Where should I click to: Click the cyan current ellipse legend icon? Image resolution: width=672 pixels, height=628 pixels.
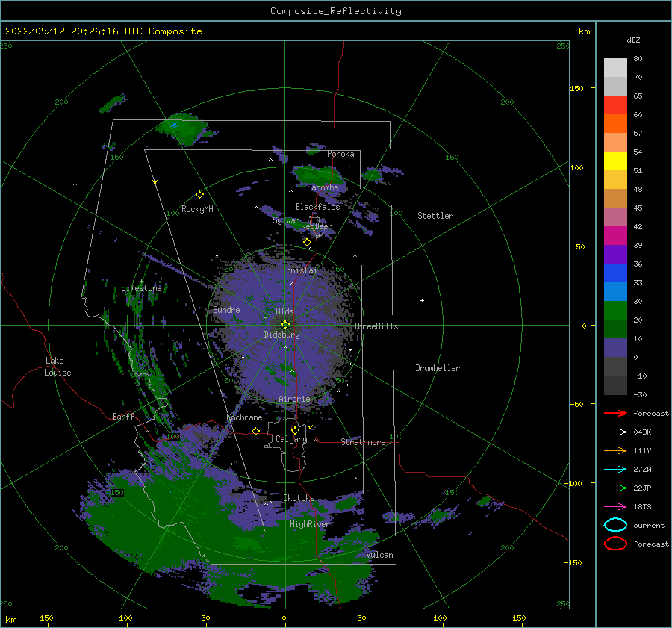click(x=615, y=525)
